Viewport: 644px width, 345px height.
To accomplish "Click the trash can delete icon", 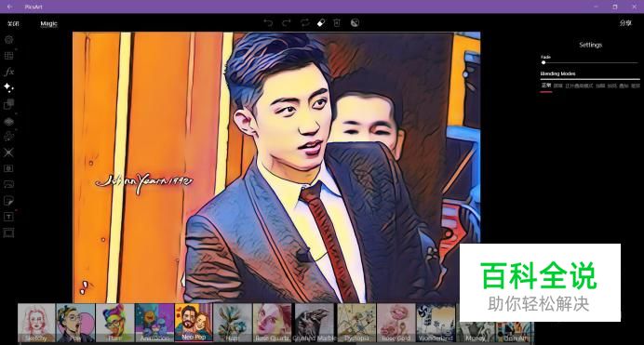I will click(337, 23).
